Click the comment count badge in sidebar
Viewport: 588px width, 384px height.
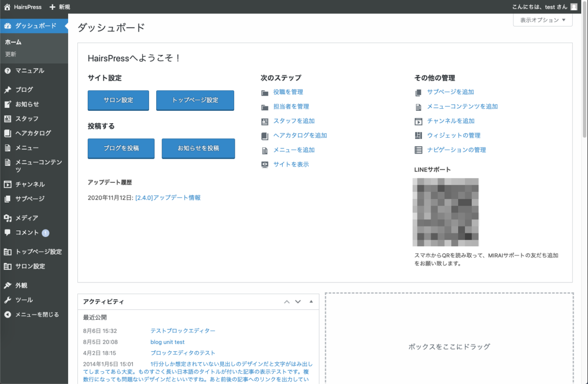point(46,233)
